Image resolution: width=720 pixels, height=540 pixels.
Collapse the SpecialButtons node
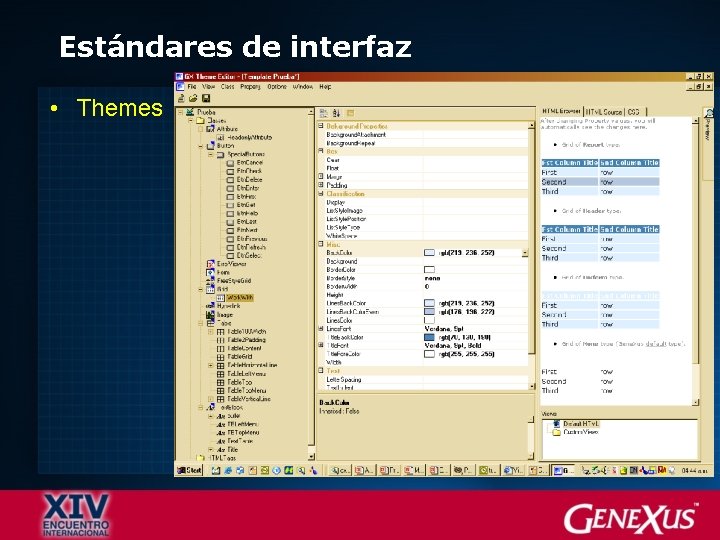(210, 154)
